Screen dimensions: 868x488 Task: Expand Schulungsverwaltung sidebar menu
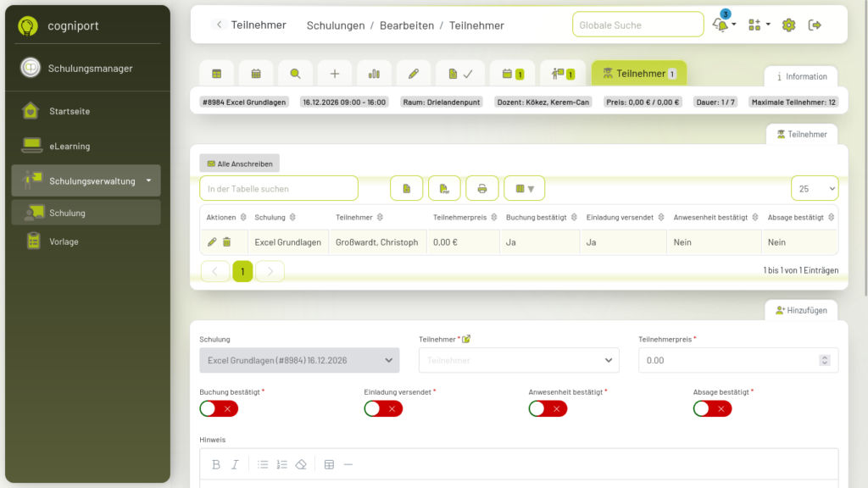pyautogui.click(x=86, y=181)
